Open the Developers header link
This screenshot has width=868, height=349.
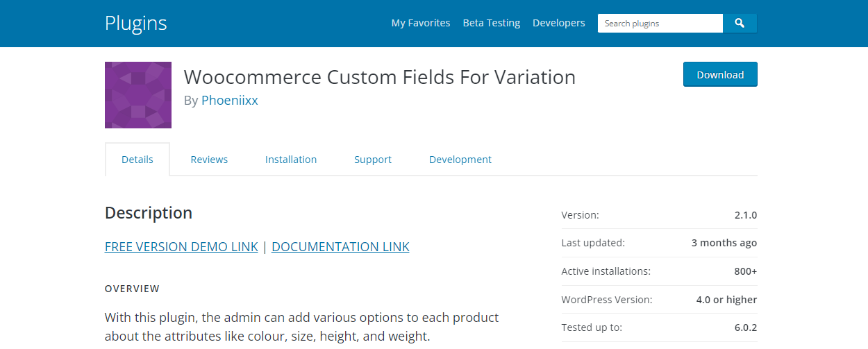559,23
